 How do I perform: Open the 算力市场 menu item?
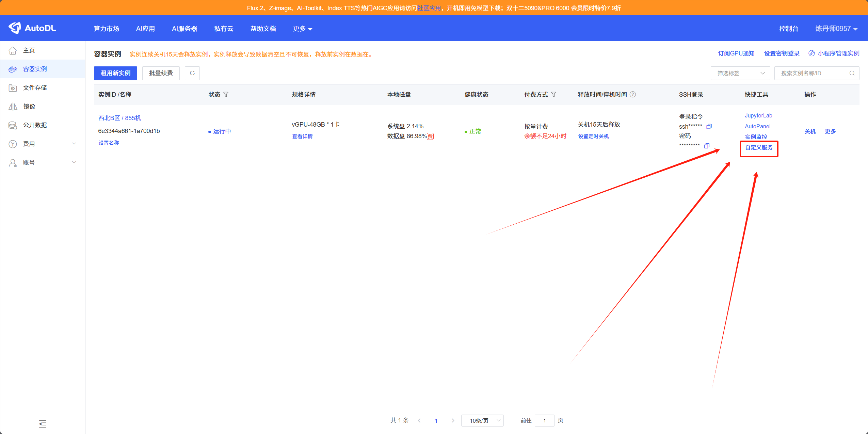pos(106,29)
